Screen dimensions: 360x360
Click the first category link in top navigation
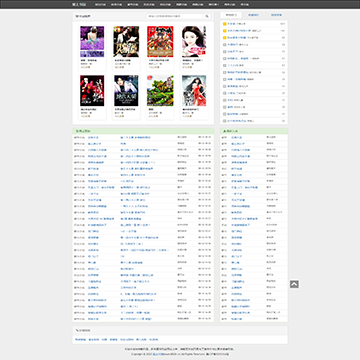pyautogui.click(x=99, y=5)
